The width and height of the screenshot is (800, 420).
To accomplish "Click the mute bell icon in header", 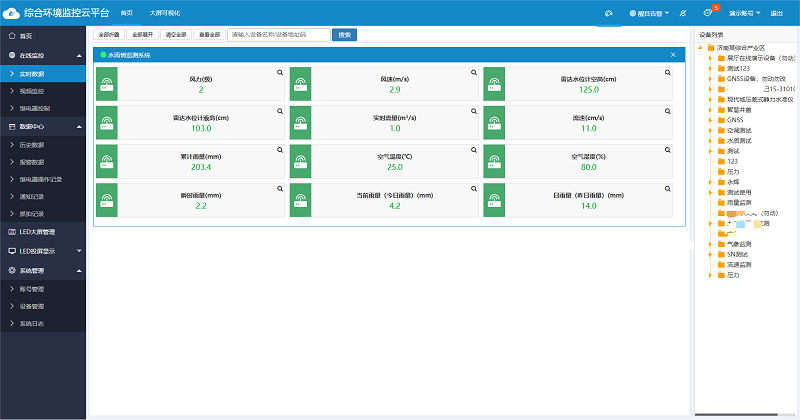I will click(682, 14).
